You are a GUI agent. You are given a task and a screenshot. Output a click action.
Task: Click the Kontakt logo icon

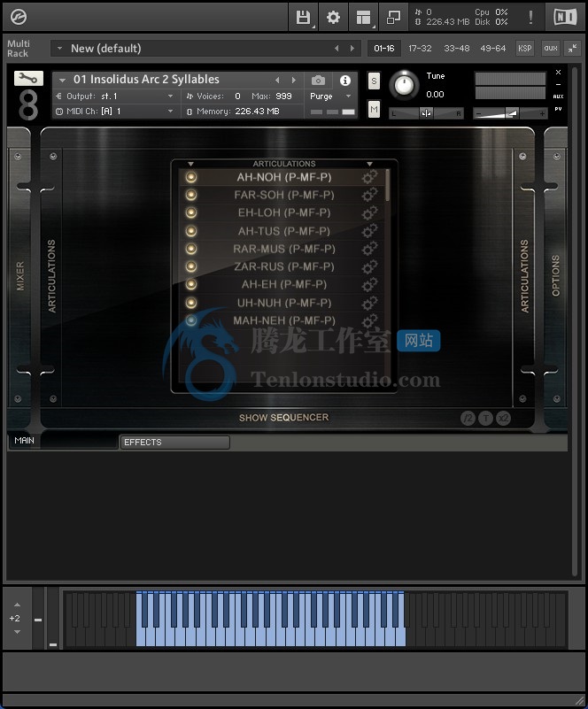pyautogui.click(x=19, y=17)
